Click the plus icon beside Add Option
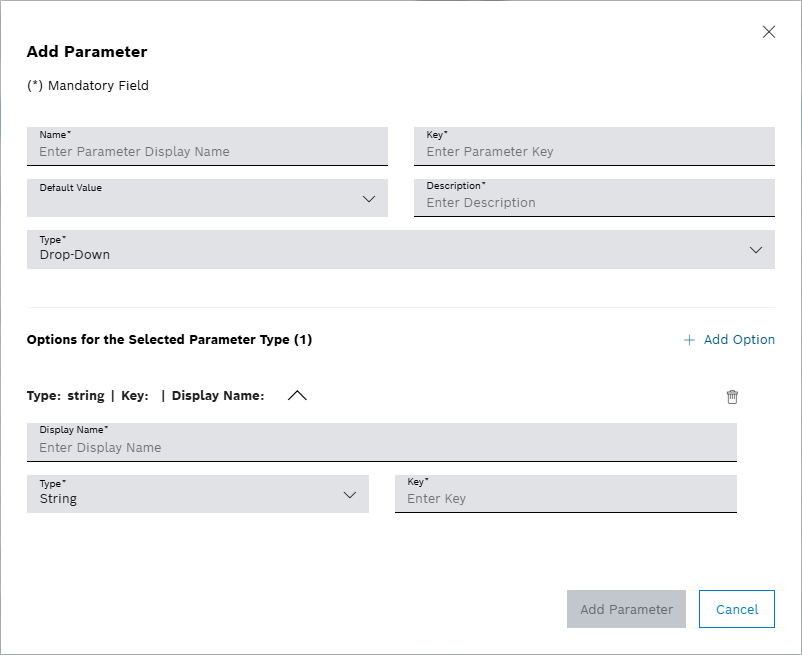The width and height of the screenshot is (802, 655). click(688, 340)
